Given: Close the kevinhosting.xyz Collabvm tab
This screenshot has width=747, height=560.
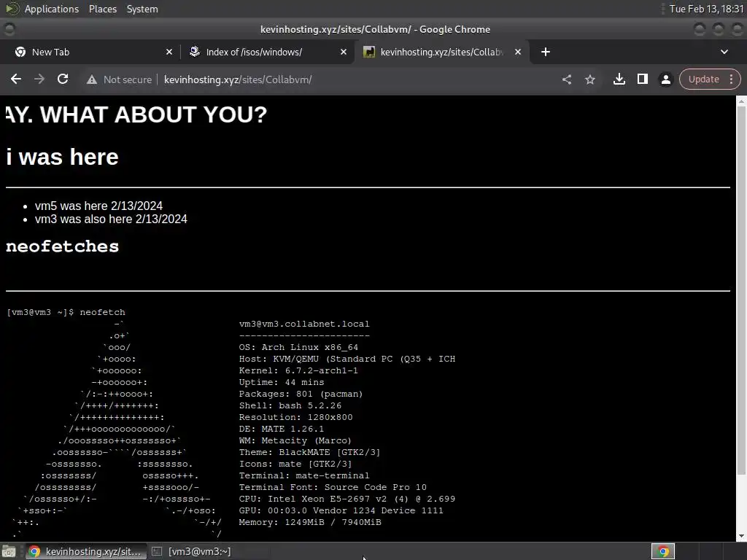Looking at the screenshot, I should (x=518, y=52).
